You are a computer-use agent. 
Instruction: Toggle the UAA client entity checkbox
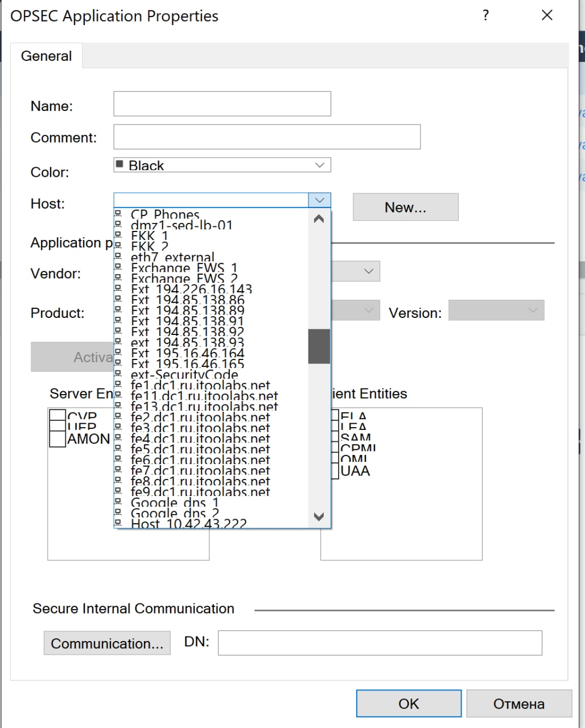335,471
